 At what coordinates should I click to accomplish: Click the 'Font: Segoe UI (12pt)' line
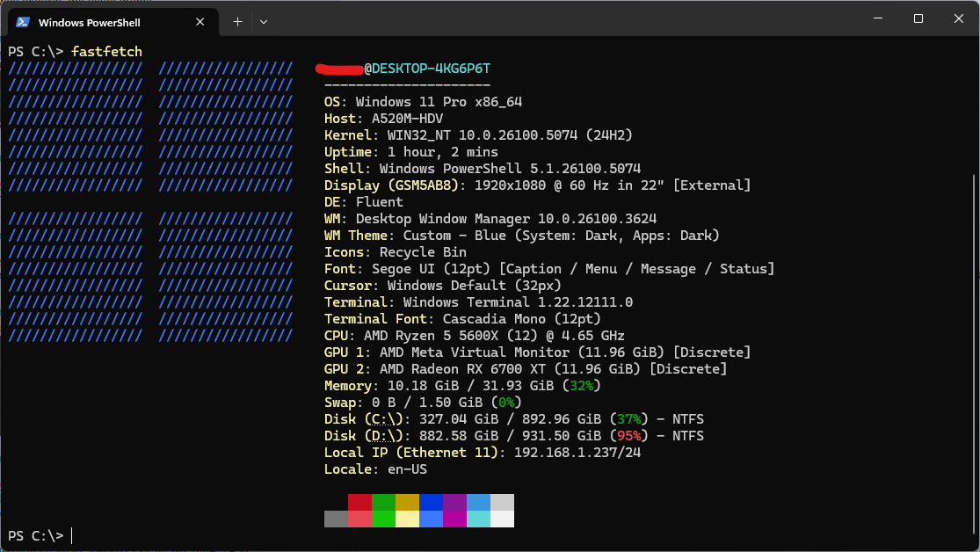click(x=549, y=269)
